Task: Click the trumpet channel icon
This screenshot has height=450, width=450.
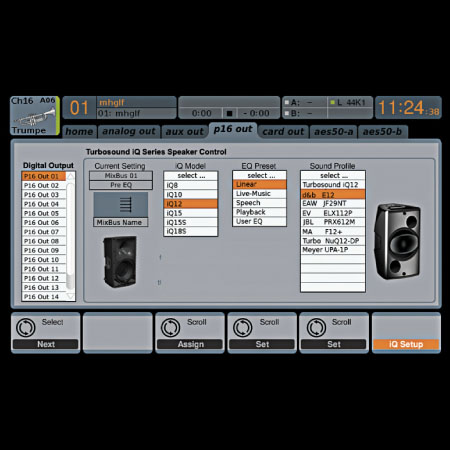Action: coord(34,116)
